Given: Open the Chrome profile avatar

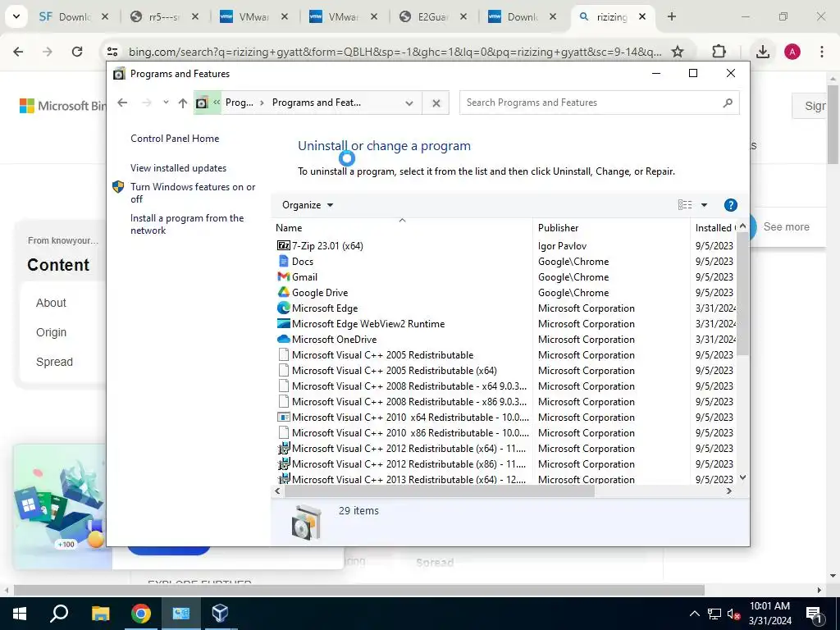Looking at the screenshot, I should click(792, 52).
